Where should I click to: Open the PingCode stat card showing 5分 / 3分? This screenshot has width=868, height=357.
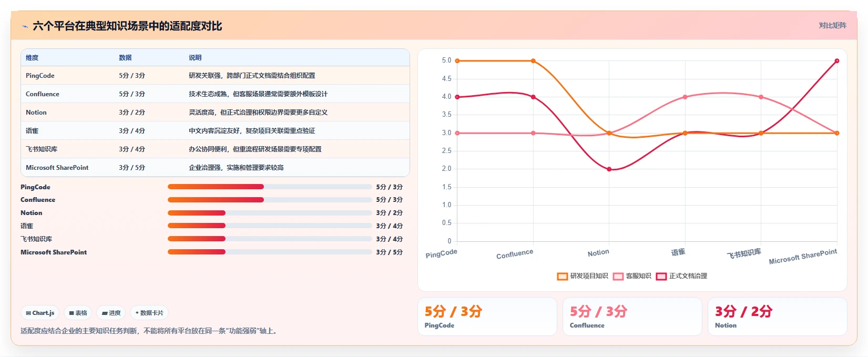point(487,317)
